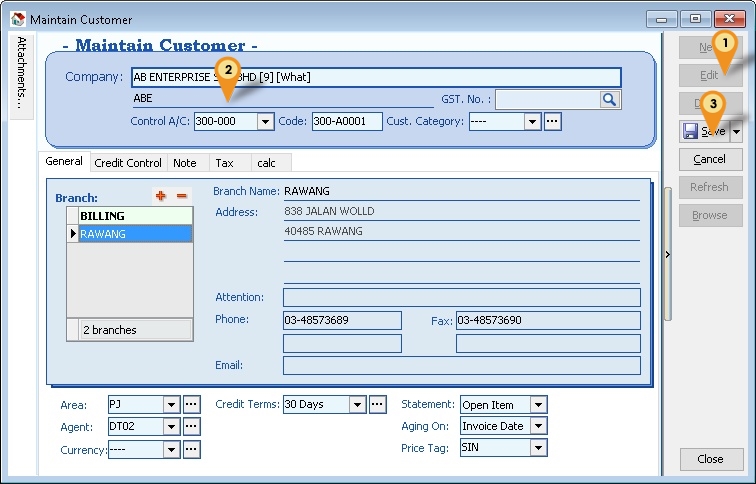Expand the Price Tag dropdown
The width and height of the screenshot is (756, 484).
539,449
